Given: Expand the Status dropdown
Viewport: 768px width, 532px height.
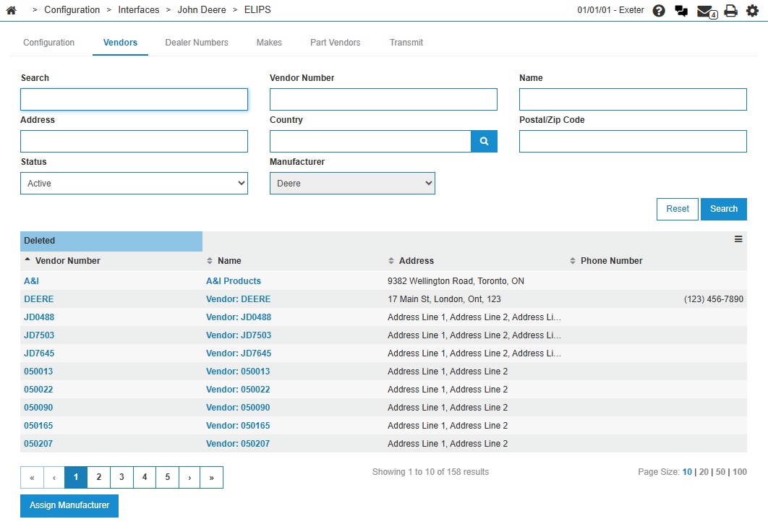Looking at the screenshot, I should 134,184.
